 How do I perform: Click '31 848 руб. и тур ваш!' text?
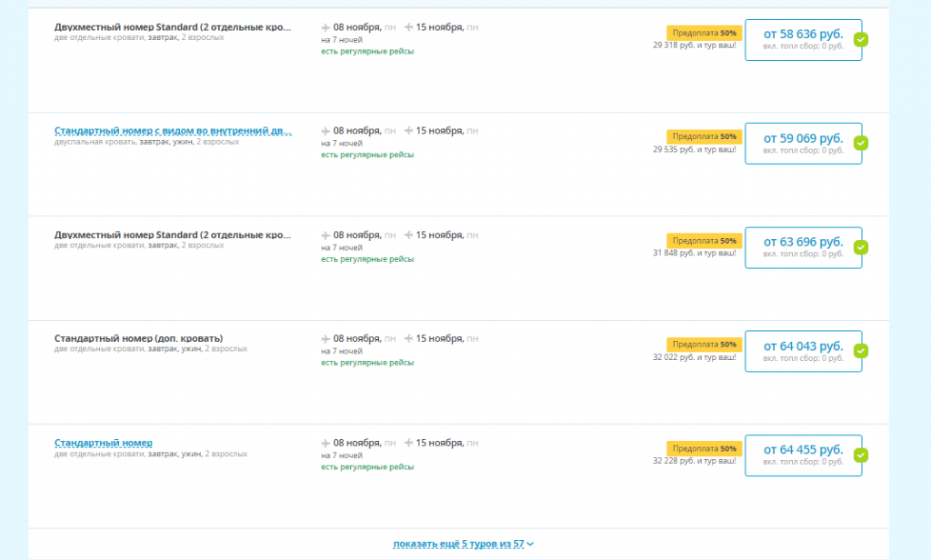tap(695, 253)
